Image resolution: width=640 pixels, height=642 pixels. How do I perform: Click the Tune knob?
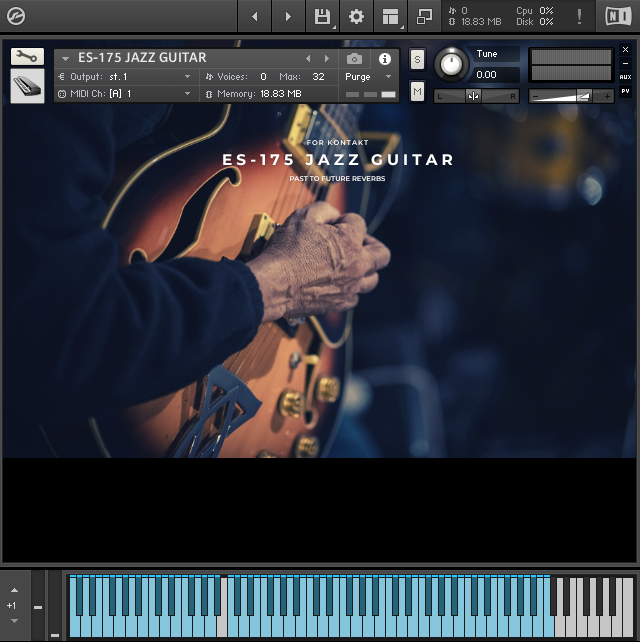point(453,65)
